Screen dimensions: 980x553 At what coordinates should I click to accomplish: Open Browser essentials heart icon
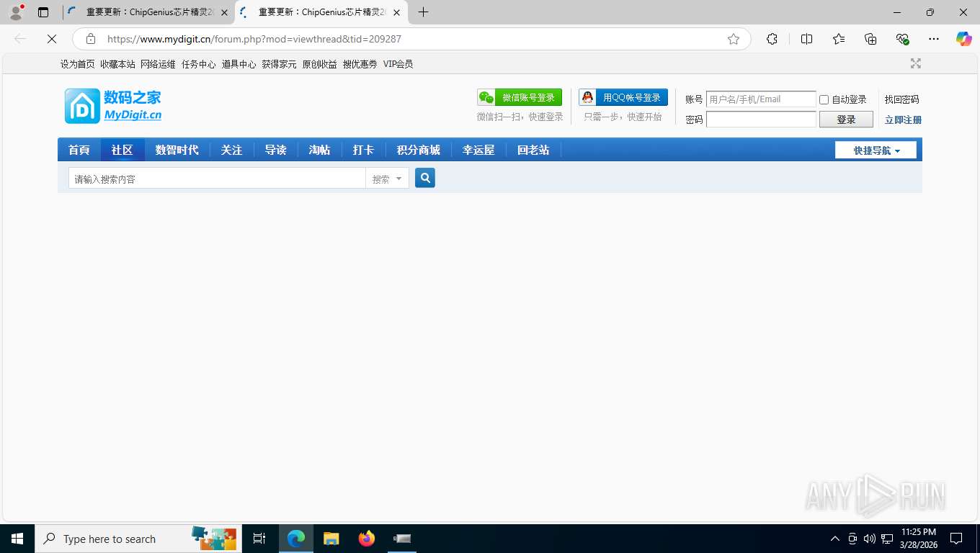click(x=902, y=39)
